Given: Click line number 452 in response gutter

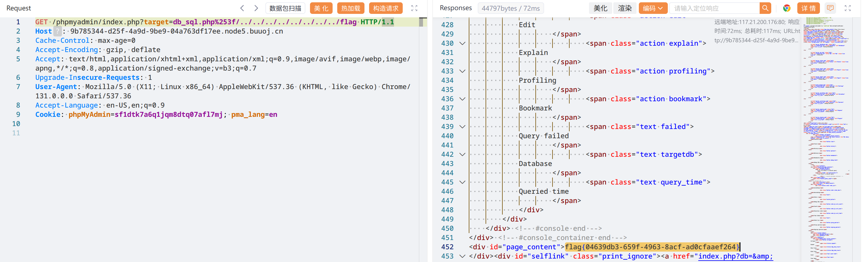Looking at the screenshot, I should coord(447,247).
